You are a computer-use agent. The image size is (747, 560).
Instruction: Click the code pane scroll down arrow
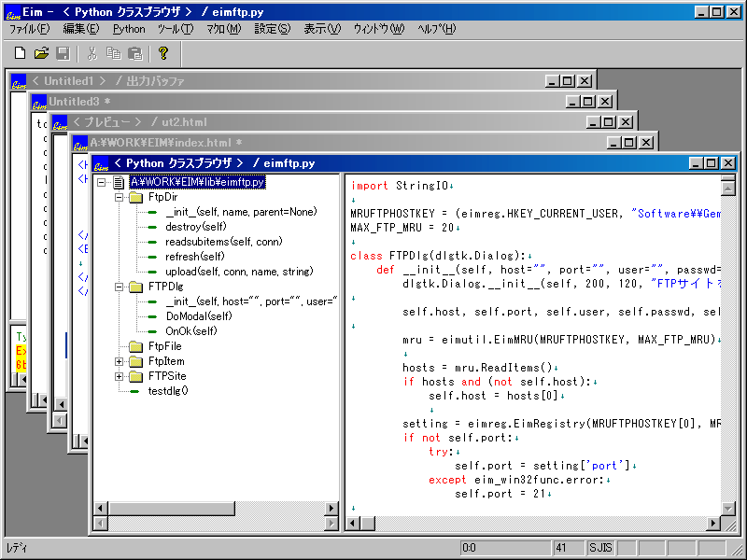point(728,509)
